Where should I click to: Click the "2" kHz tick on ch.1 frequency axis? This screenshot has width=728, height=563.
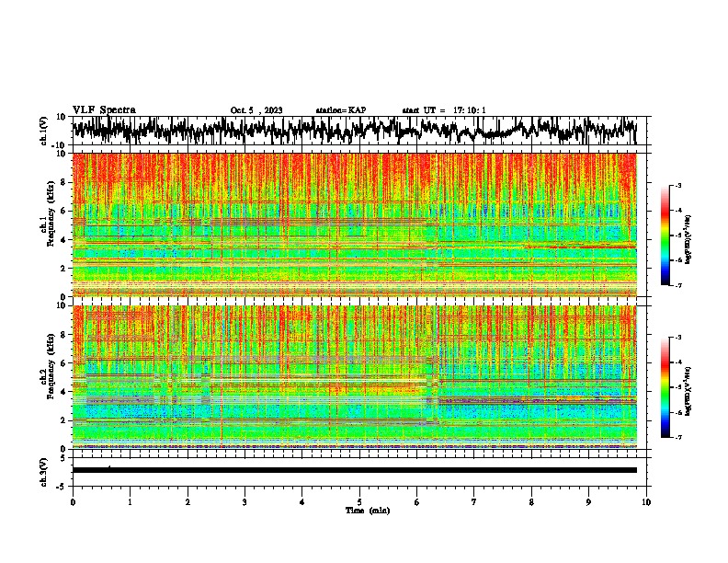coord(63,269)
